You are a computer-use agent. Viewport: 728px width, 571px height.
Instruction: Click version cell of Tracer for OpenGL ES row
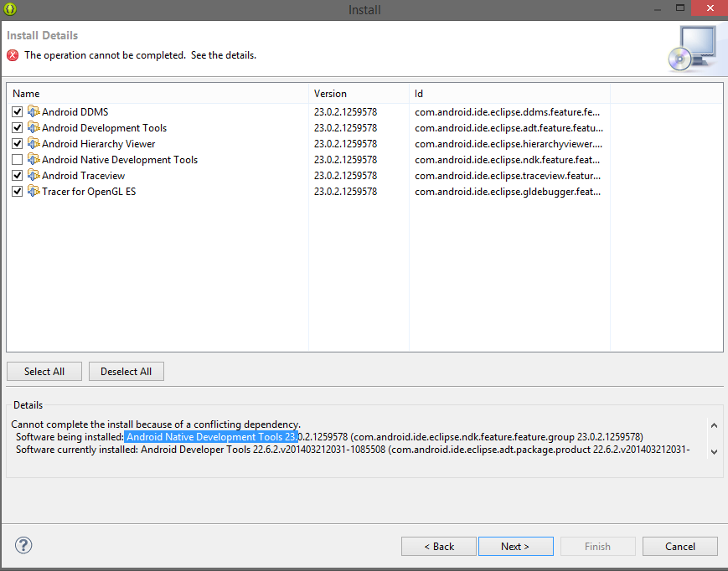tap(345, 191)
